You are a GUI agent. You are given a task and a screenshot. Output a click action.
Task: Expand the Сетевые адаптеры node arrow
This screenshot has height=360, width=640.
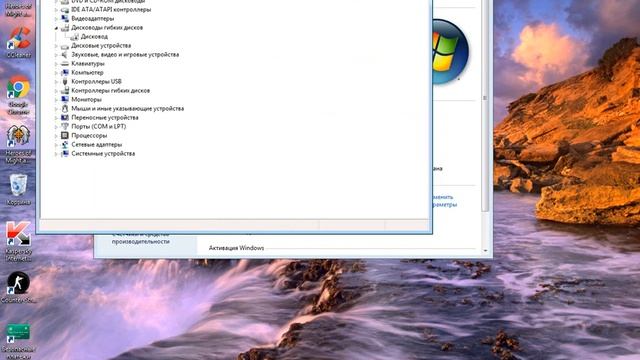(x=56, y=144)
